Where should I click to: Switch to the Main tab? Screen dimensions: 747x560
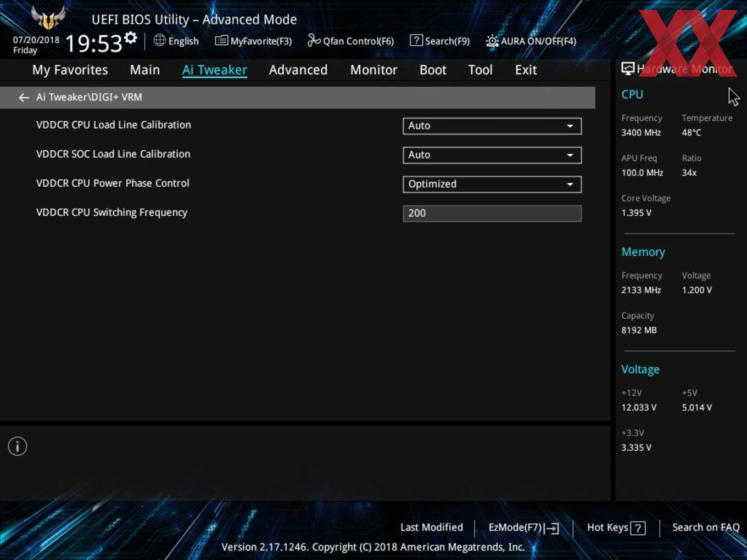tap(145, 70)
